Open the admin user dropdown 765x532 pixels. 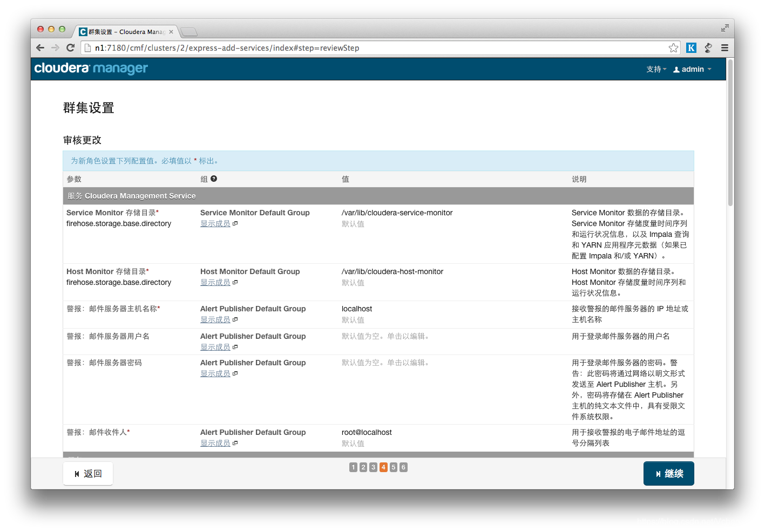(x=692, y=69)
